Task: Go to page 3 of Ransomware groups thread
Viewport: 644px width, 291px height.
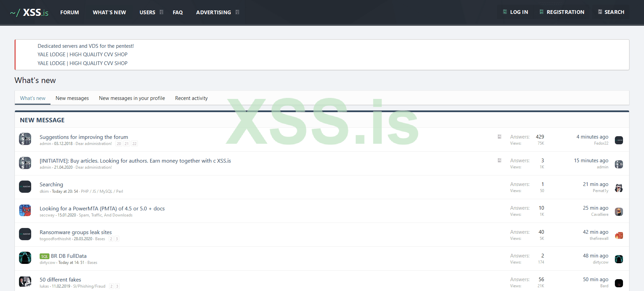Action: tap(117, 239)
